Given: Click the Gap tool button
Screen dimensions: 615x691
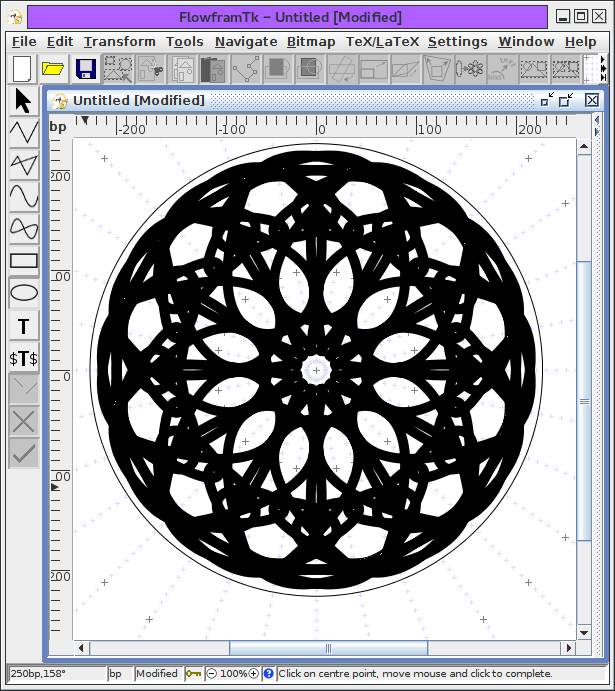Looking at the screenshot, I should tap(24, 390).
